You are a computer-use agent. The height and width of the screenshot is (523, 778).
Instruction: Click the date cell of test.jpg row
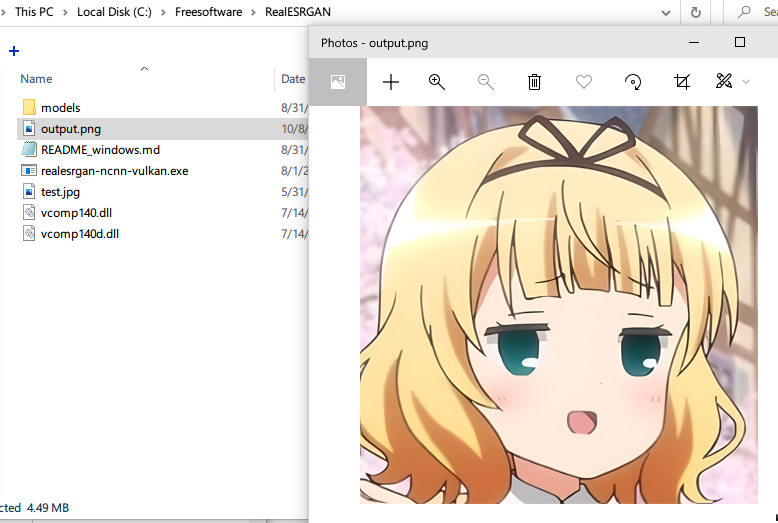coord(294,192)
